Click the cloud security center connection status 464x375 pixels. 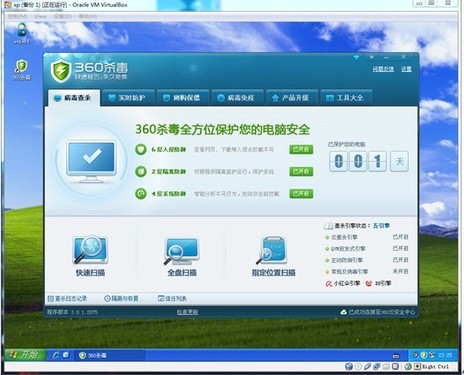378,312
